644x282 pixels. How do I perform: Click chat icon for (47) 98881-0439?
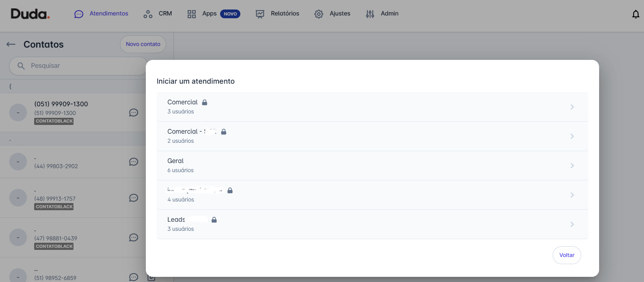133,238
